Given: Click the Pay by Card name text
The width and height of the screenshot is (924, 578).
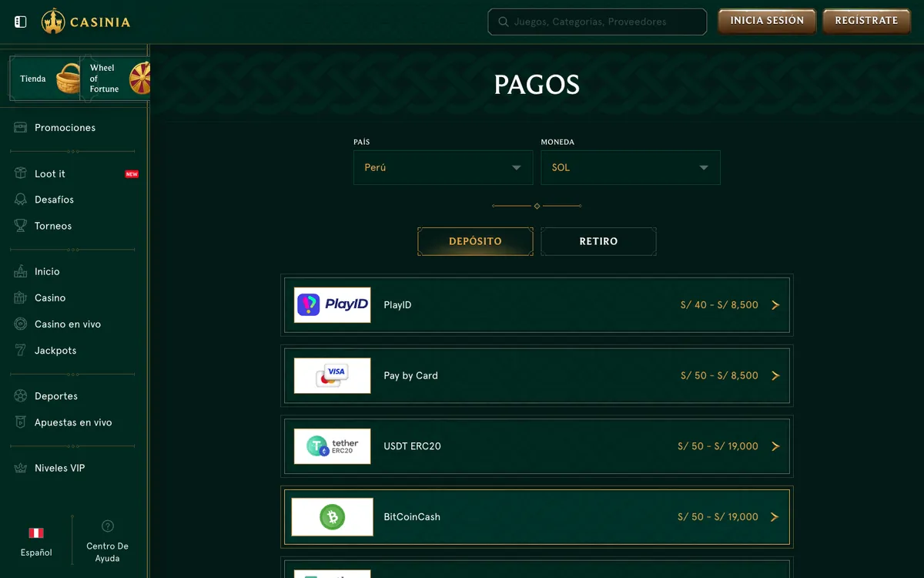Looking at the screenshot, I should point(410,376).
